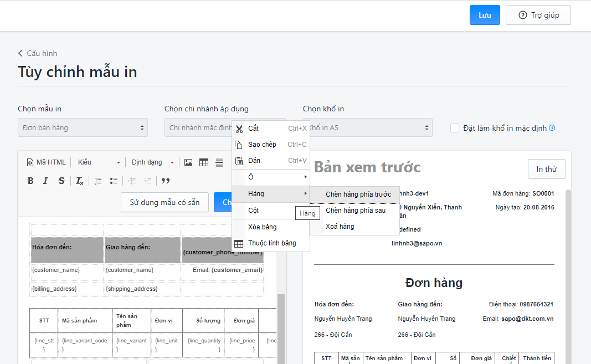Click the remove formatting icon
The image size is (591, 364).
[x=80, y=181]
